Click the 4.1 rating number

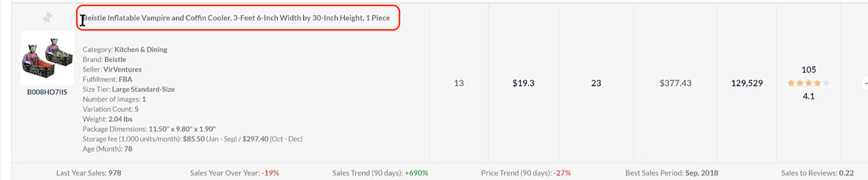click(808, 97)
